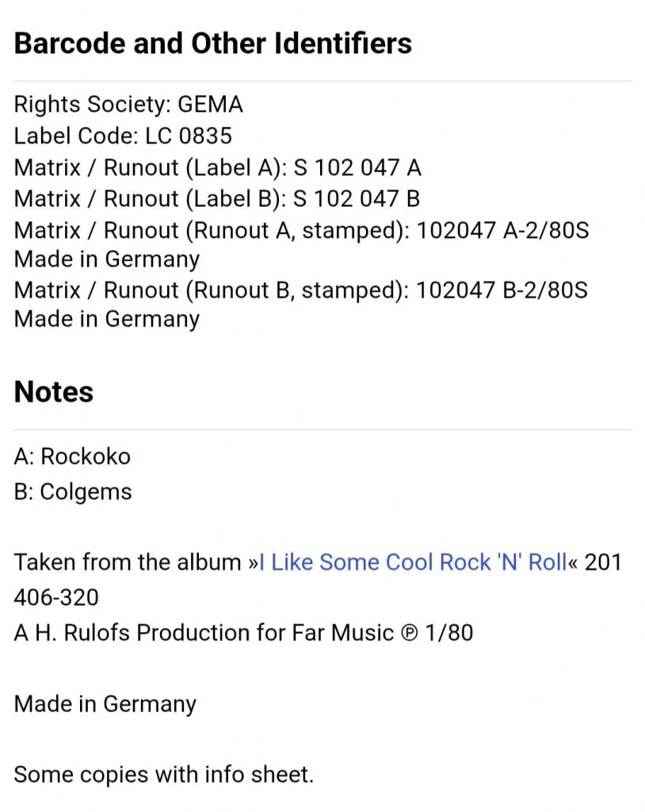Open the I Like Some Cool Rock 'N' Roll link

coord(413,562)
